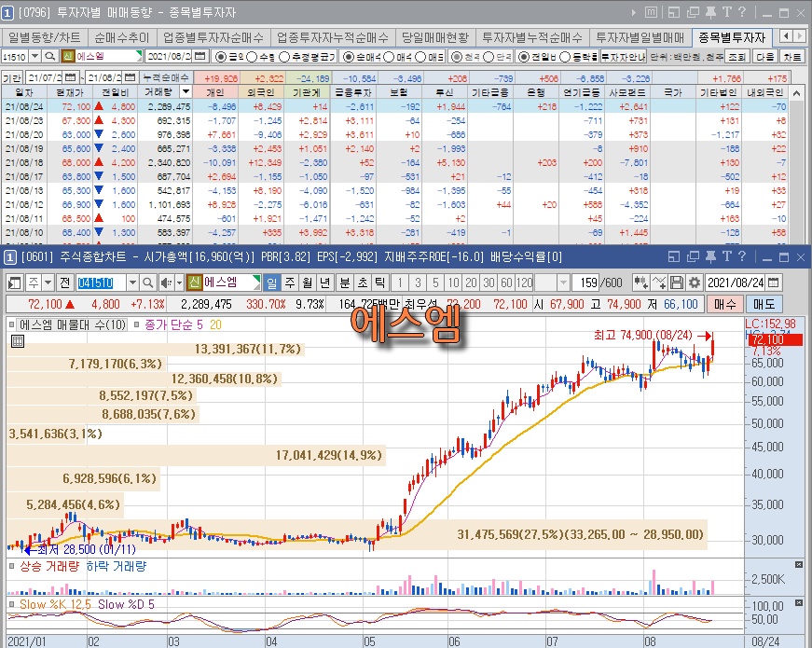Screen dimensions: 812x648
Task: Click the 매수 buy button in chart window
Action: [725, 304]
